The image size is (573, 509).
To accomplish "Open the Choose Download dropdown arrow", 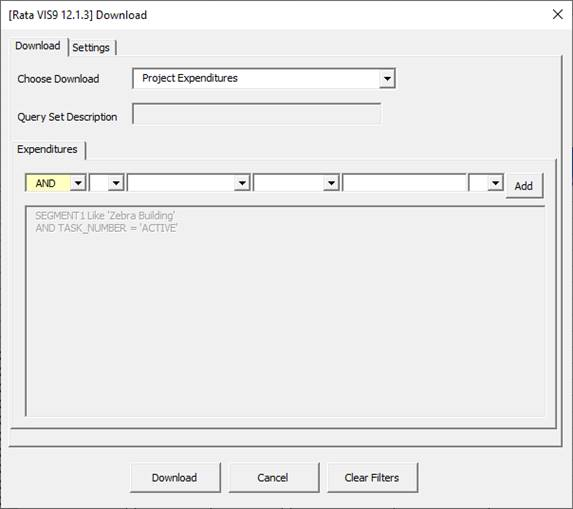I will (x=387, y=78).
